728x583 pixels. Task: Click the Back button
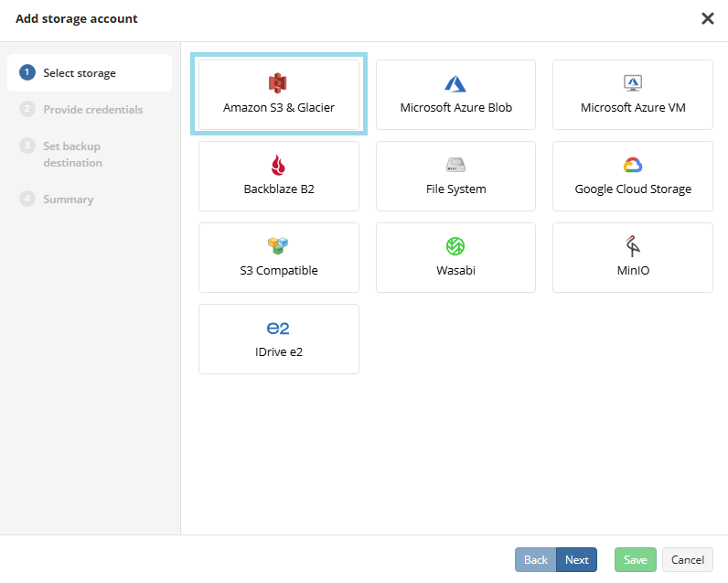(x=536, y=560)
